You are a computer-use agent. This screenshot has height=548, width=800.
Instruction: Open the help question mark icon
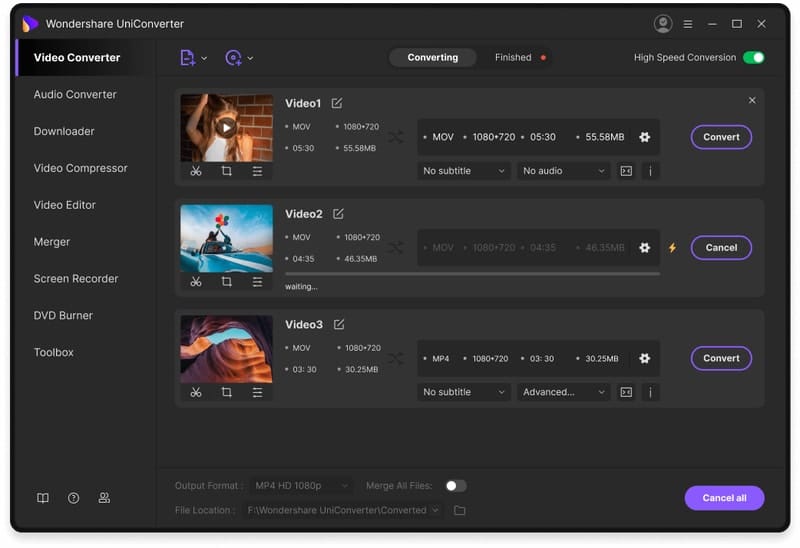click(73, 498)
